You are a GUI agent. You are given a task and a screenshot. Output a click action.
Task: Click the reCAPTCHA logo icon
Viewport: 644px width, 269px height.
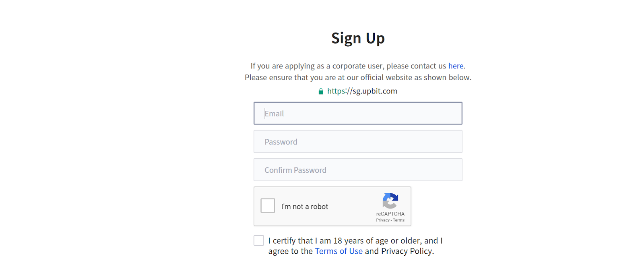[x=390, y=201]
